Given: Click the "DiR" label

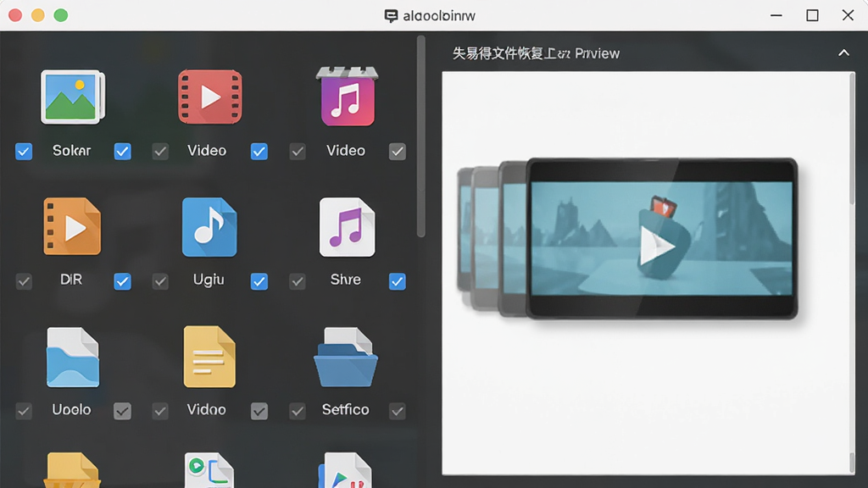Looking at the screenshot, I should coord(71,280).
